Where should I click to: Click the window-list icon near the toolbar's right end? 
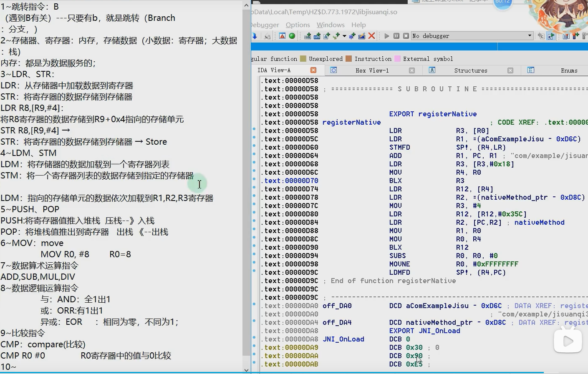click(x=566, y=36)
